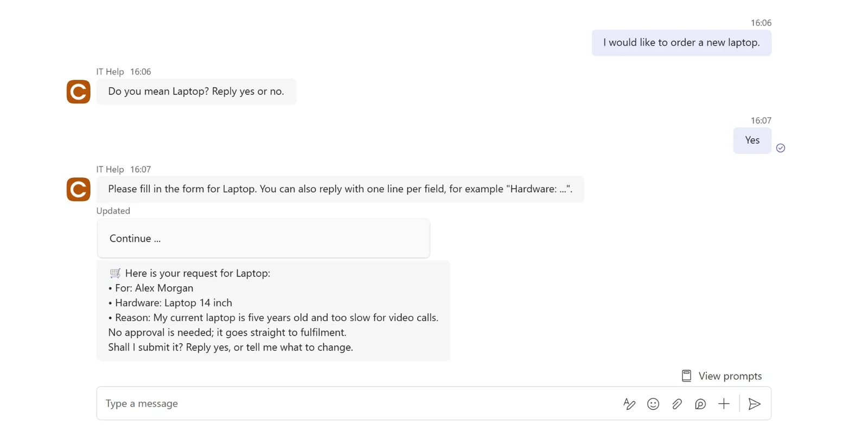Click the shopping cart emoji in the request summary

(115, 273)
